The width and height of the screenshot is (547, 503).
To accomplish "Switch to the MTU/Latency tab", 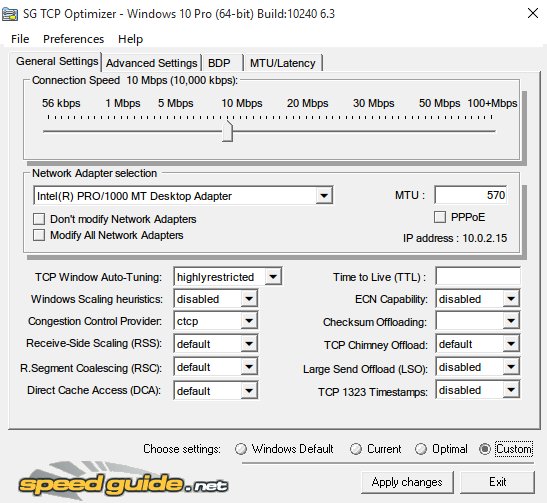I will 283,63.
